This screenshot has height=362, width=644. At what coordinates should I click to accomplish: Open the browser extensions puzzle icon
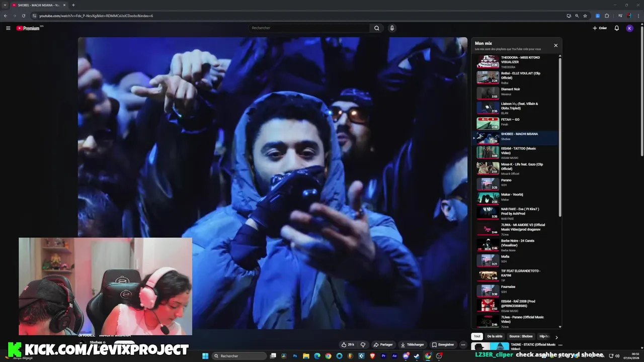click(x=607, y=16)
